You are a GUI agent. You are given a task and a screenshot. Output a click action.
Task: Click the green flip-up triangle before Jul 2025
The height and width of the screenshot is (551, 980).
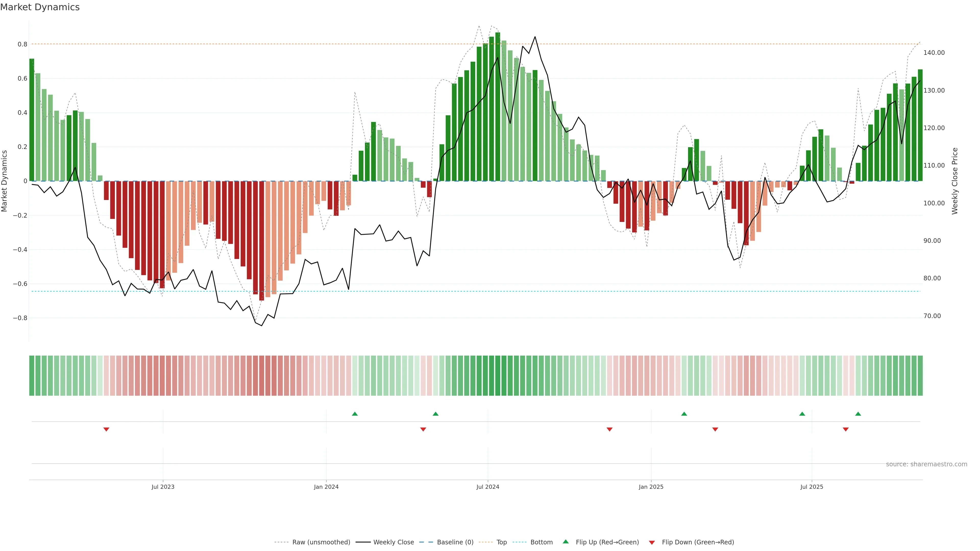[x=802, y=414]
